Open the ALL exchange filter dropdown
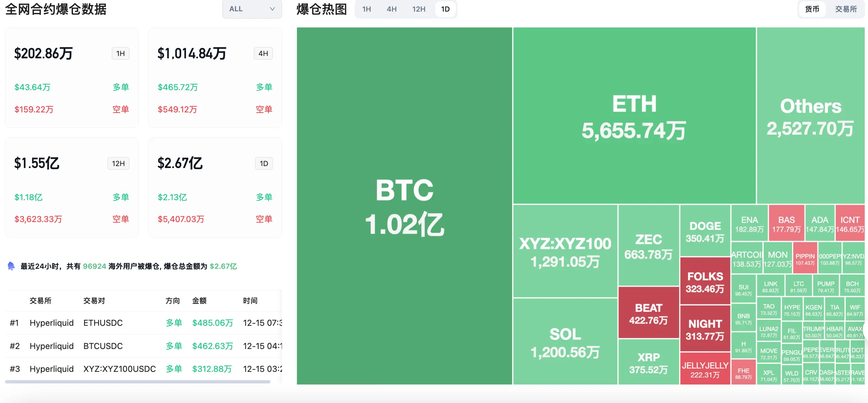The height and width of the screenshot is (403, 868). [252, 9]
